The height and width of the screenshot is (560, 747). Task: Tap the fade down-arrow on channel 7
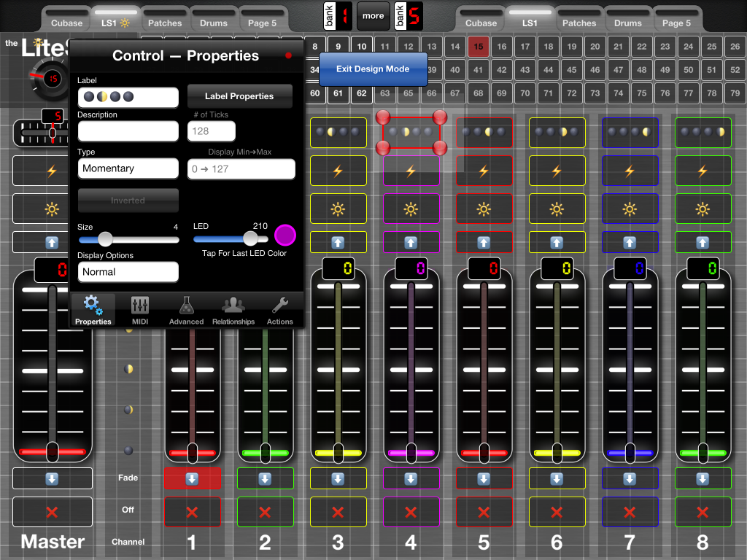630,478
